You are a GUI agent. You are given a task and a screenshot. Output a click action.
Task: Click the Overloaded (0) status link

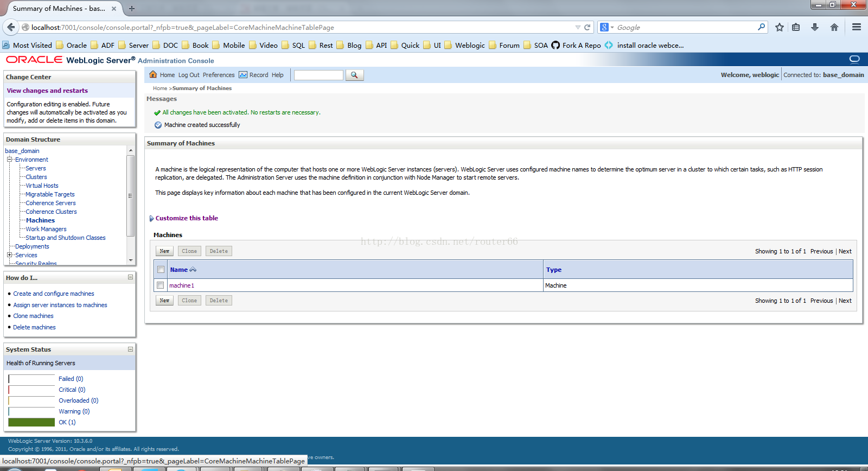[79, 400]
